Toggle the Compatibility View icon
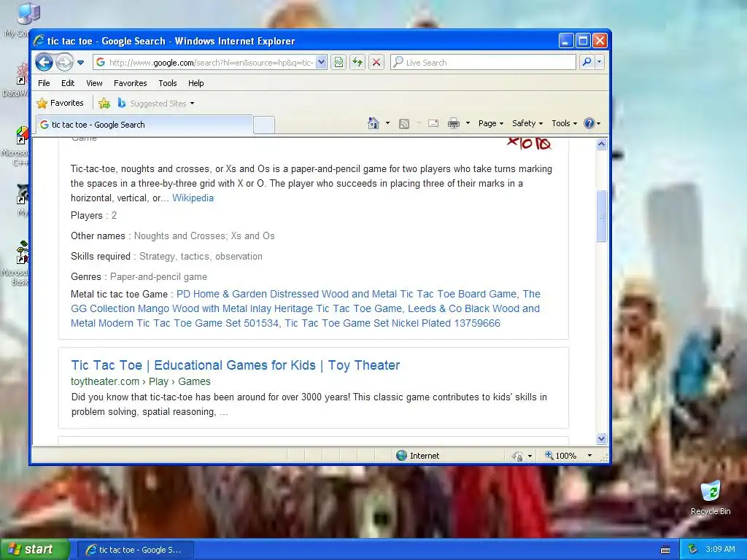 click(x=338, y=63)
